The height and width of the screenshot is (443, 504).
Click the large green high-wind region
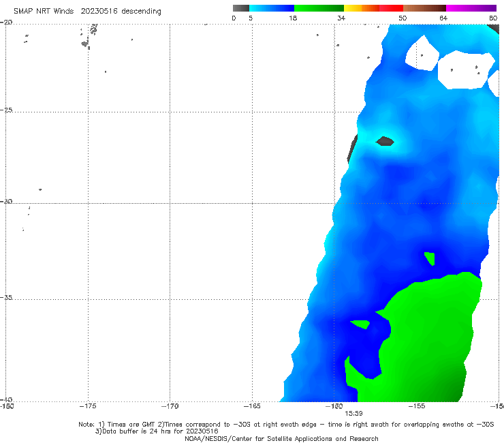click(x=428, y=341)
